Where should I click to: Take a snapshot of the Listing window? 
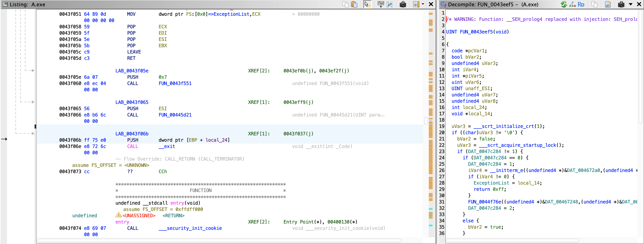[403, 4]
